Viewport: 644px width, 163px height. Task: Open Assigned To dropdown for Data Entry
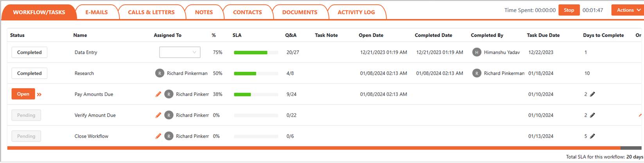pos(180,52)
